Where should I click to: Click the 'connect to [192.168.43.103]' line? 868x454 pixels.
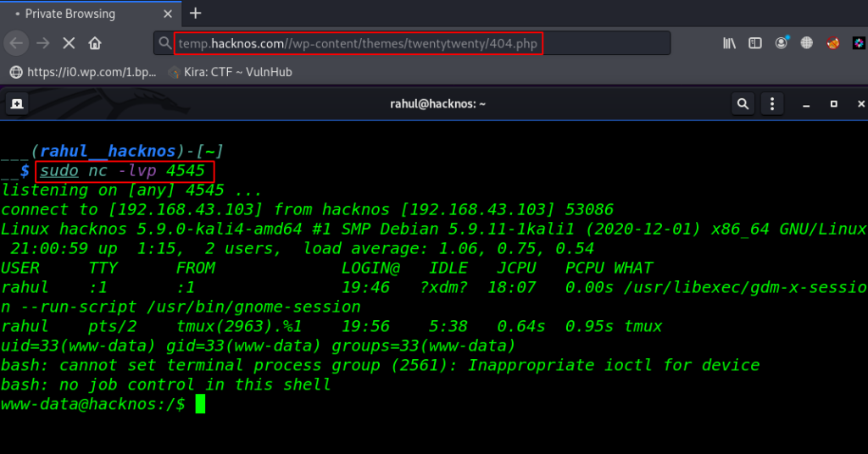[x=307, y=209]
